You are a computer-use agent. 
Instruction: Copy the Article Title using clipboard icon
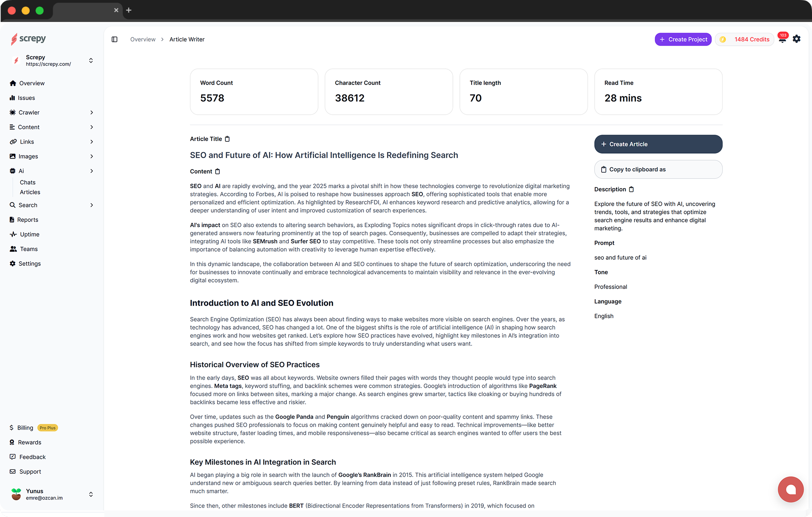(227, 139)
